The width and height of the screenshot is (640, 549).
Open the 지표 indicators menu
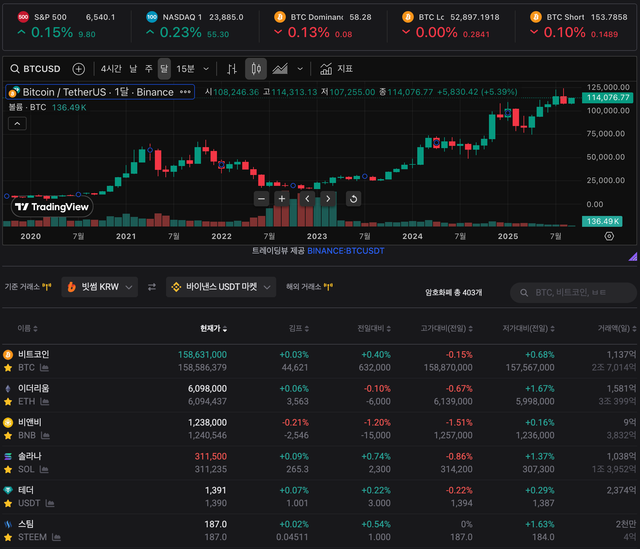336,69
